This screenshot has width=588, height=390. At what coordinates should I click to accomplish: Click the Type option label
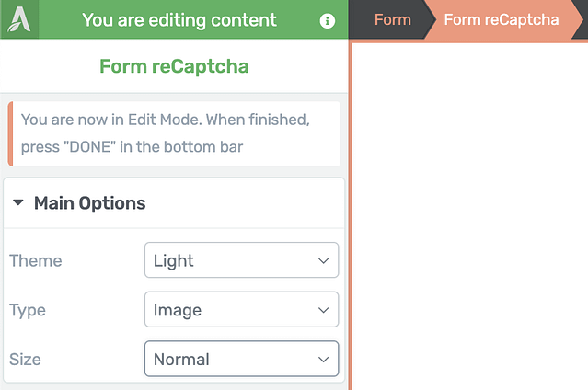[28, 311]
